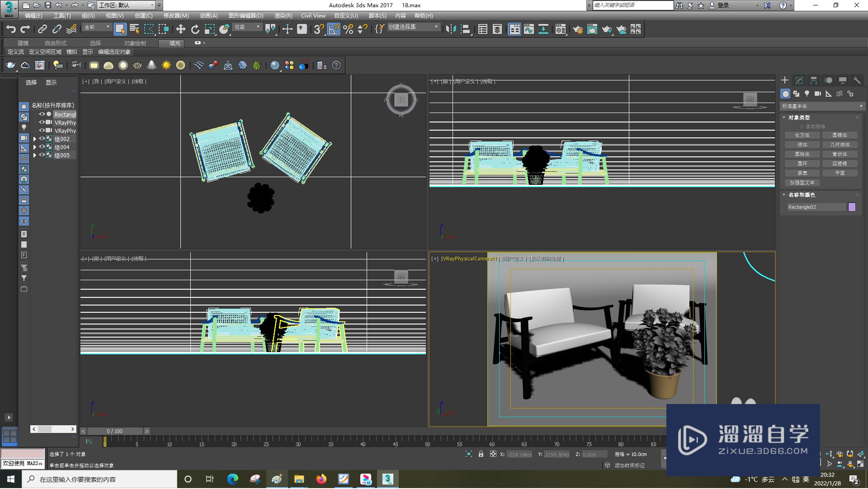Image resolution: width=868 pixels, height=489 pixels.
Task: Switch to the Modify command panel tab
Action: point(799,80)
